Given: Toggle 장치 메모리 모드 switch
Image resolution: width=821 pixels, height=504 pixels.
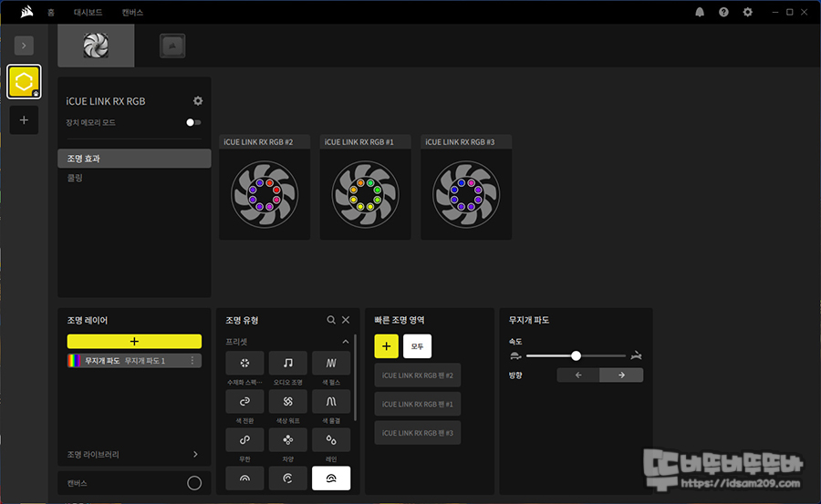Looking at the screenshot, I should point(193,122).
